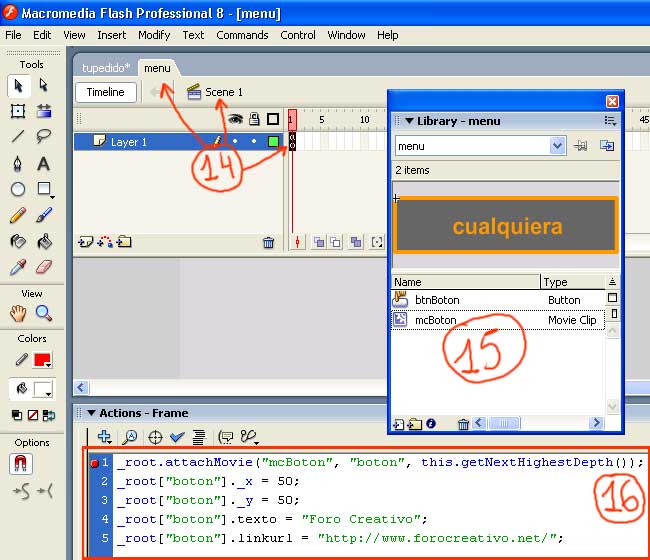Click Library Properties info icon
The image size is (650, 560).
click(431, 424)
